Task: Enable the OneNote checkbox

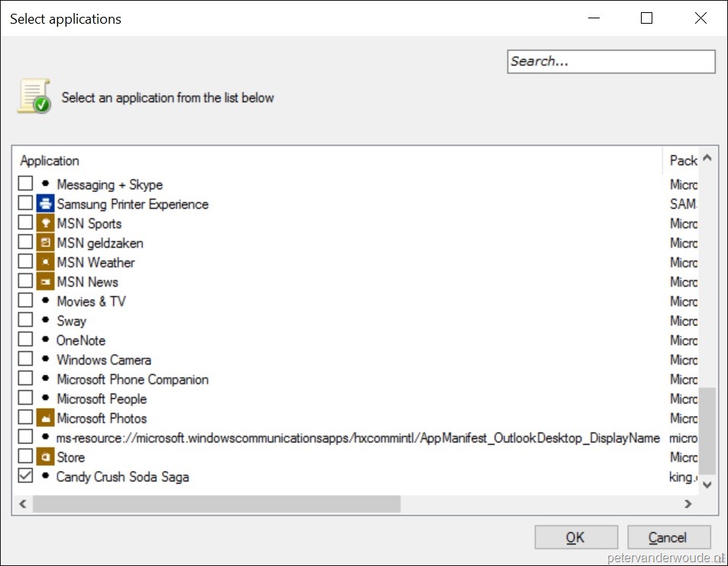Action: 25,339
